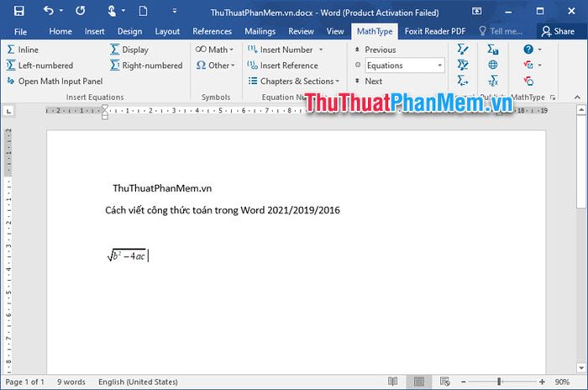Open Ribbon Display Options icon
The image size is (588, 390).
pyautogui.click(x=476, y=11)
